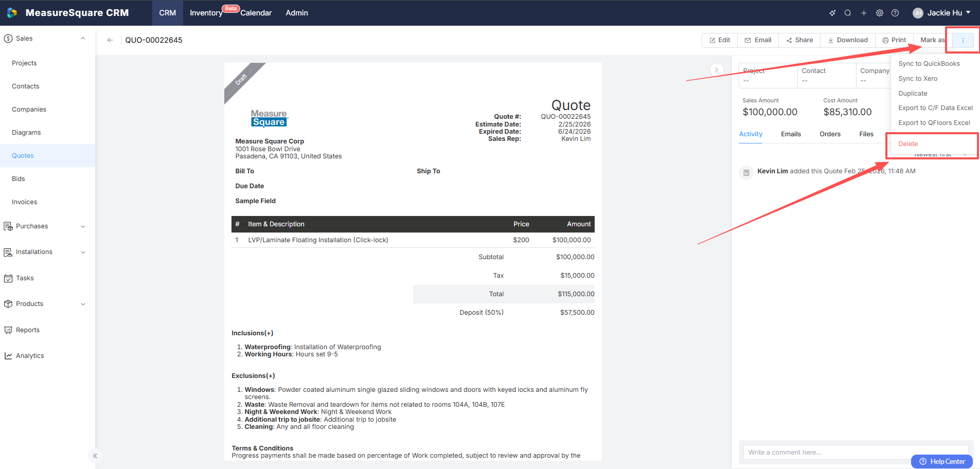The width and height of the screenshot is (980, 469).
Task: Expand the Products section
Action: pos(83,304)
